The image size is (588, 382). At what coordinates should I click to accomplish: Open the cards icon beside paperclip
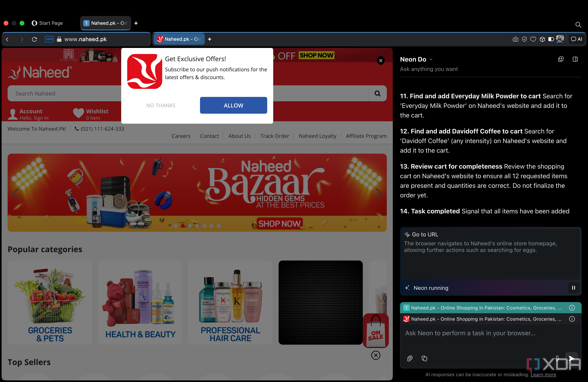424,358
